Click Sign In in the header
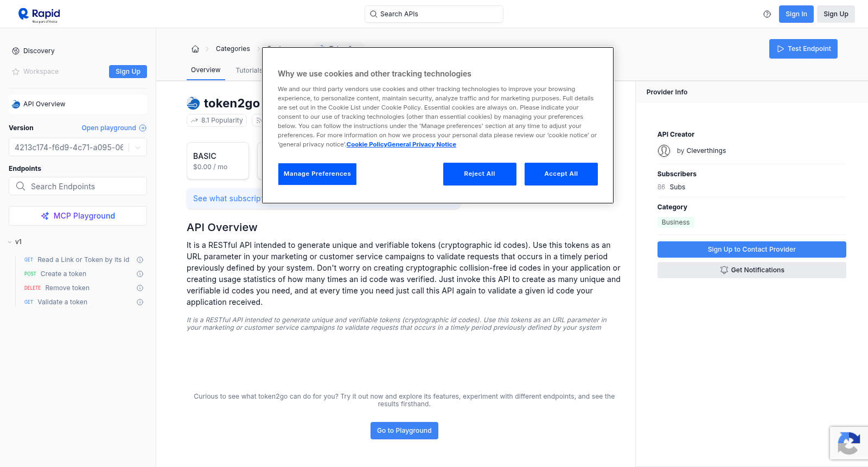This screenshot has width=868, height=467. (796, 14)
